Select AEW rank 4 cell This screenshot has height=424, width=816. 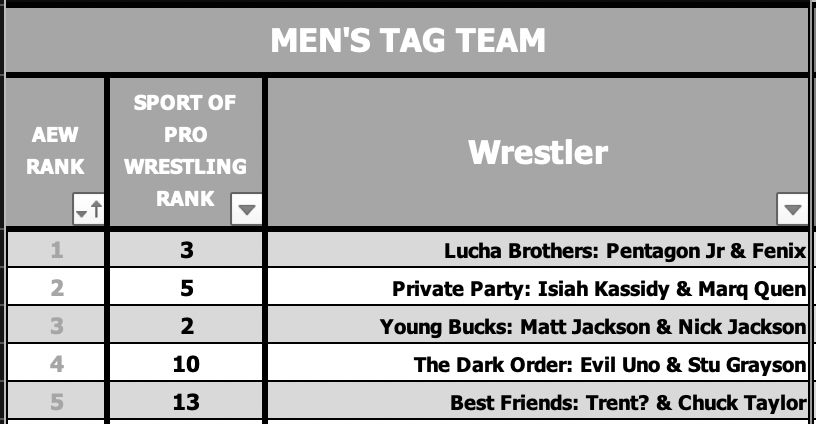(x=56, y=364)
